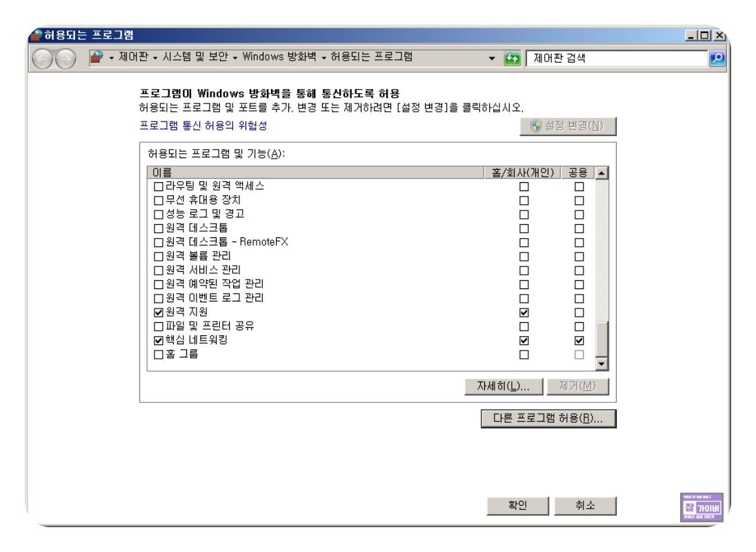Confirm with 확인 button
Viewport: 756px width, 552px height.
[518, 506]
